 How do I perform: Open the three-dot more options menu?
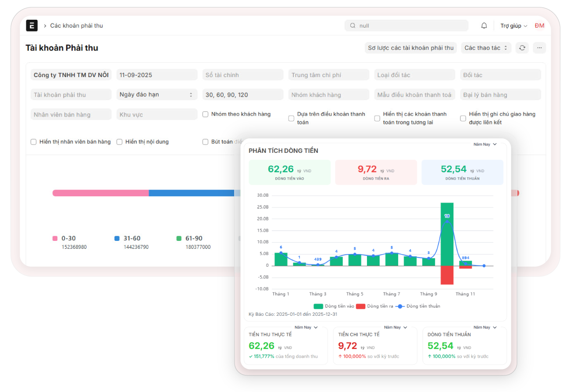pos(539,48)
